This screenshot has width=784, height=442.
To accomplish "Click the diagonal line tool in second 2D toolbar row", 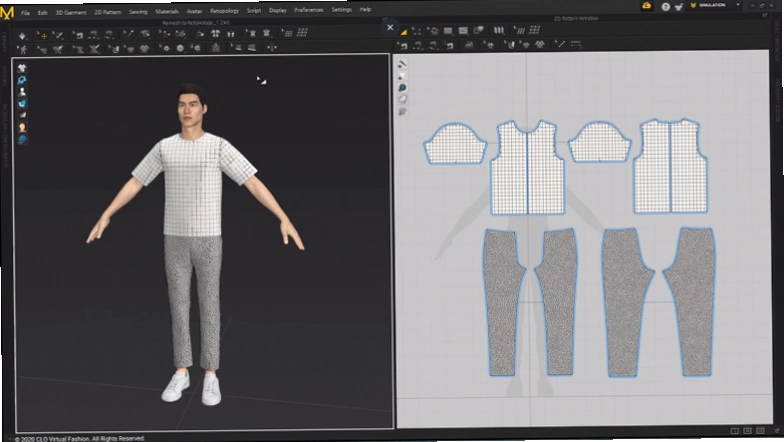I will click(x=560, y=44).
